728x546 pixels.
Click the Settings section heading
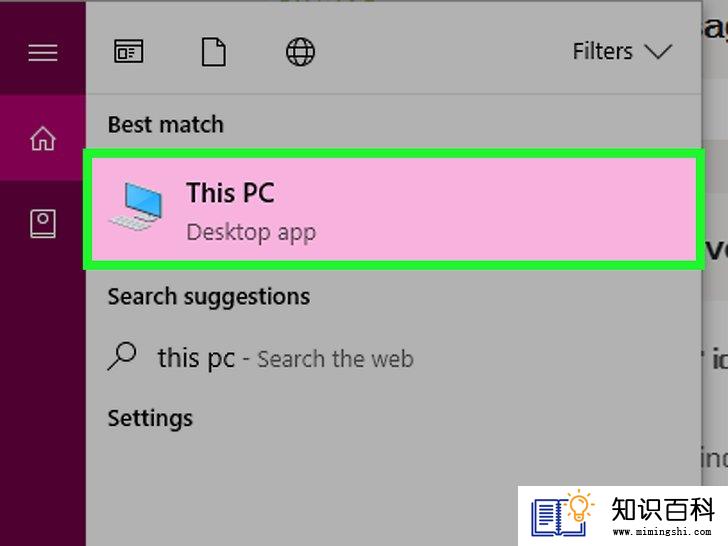click(x=150, y=419)
